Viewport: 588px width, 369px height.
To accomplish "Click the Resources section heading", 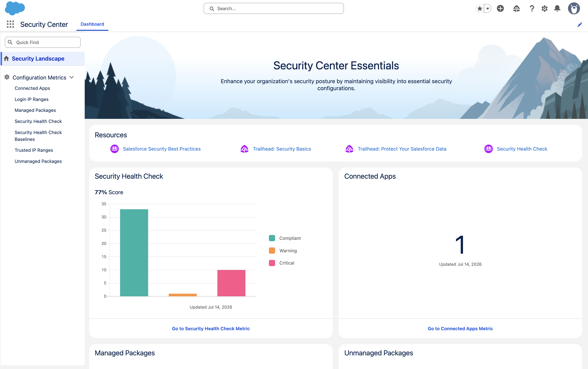I will tap(111, 135).
